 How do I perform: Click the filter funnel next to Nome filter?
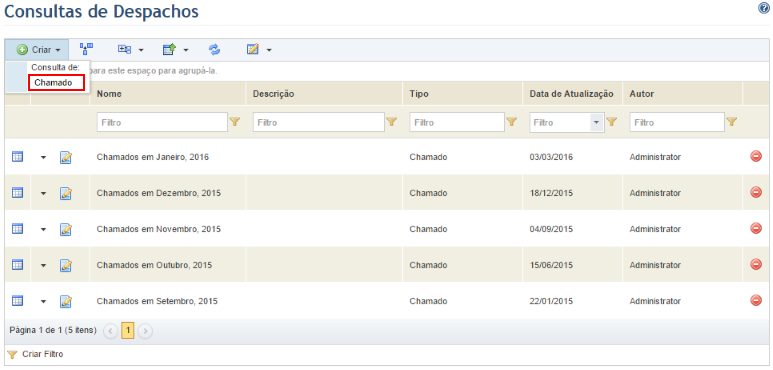[x=235, y=122]
